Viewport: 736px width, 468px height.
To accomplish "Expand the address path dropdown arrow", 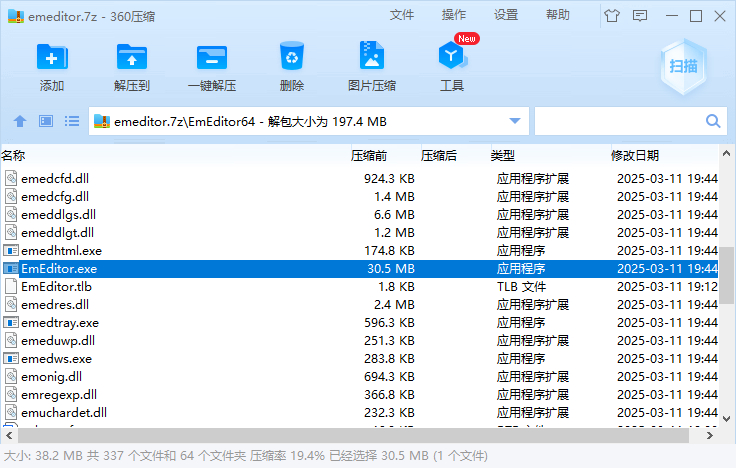I will click(x=515, y=121).
